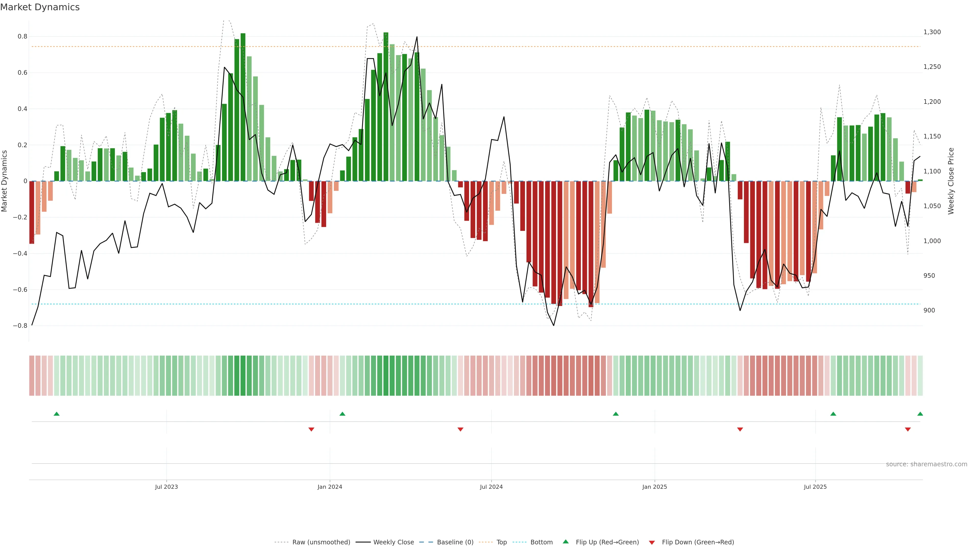Viewport: 980px width, 551px height.
Task: Toggle the Baseline (0) legend entry
Action: (x=455, y=542)
